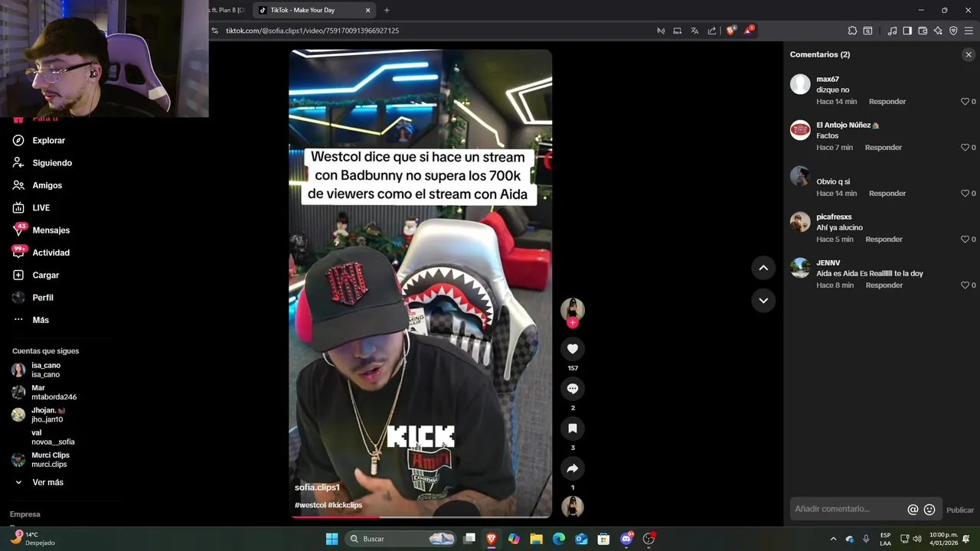Open isa_cano account
This screenshot has width=980, height=551.
36,370
